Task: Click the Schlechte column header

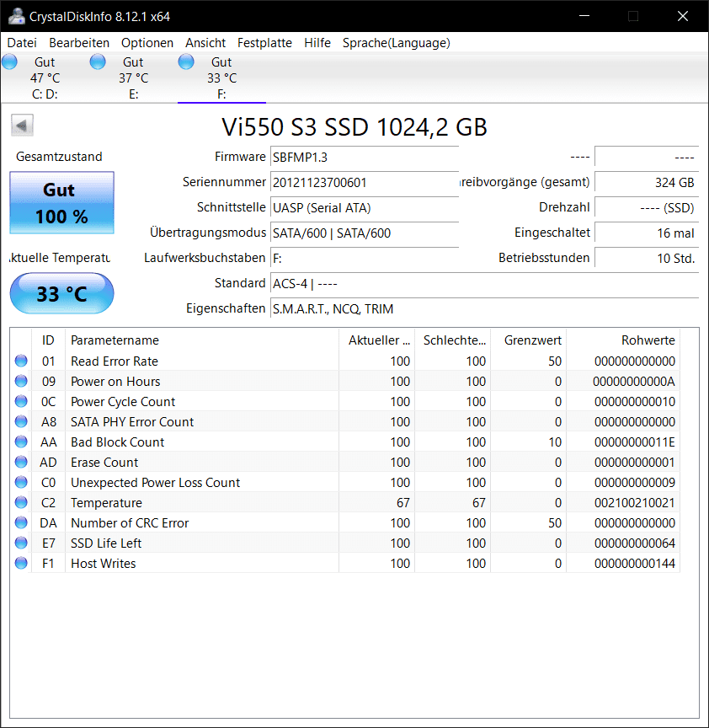Action: (452, 340)
